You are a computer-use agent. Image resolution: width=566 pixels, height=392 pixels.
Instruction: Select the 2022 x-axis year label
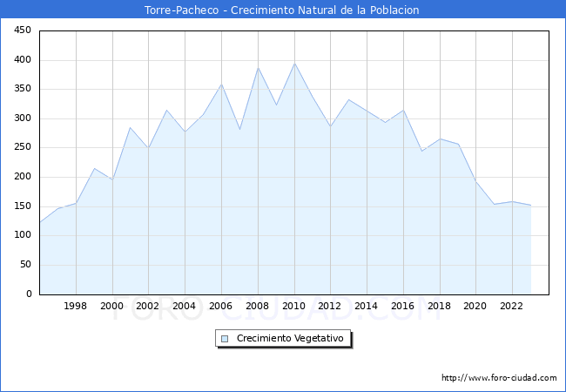[x=512, y=306]
